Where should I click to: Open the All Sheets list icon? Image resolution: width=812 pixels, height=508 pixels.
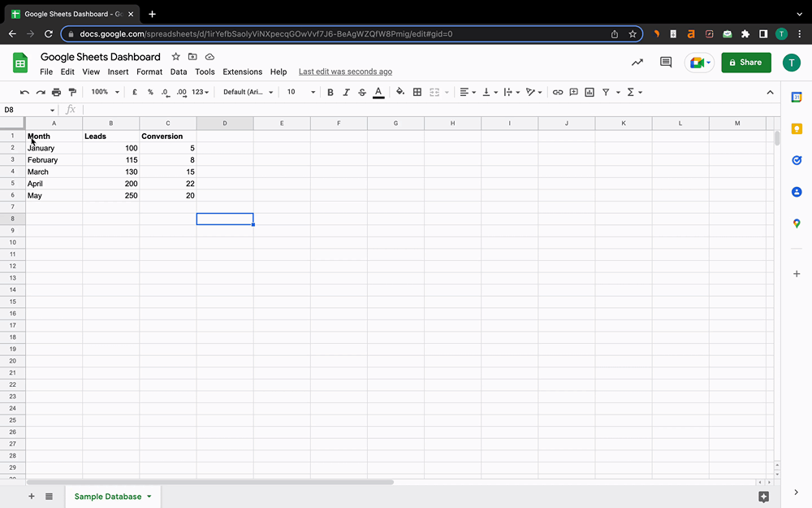pos(50,497)
